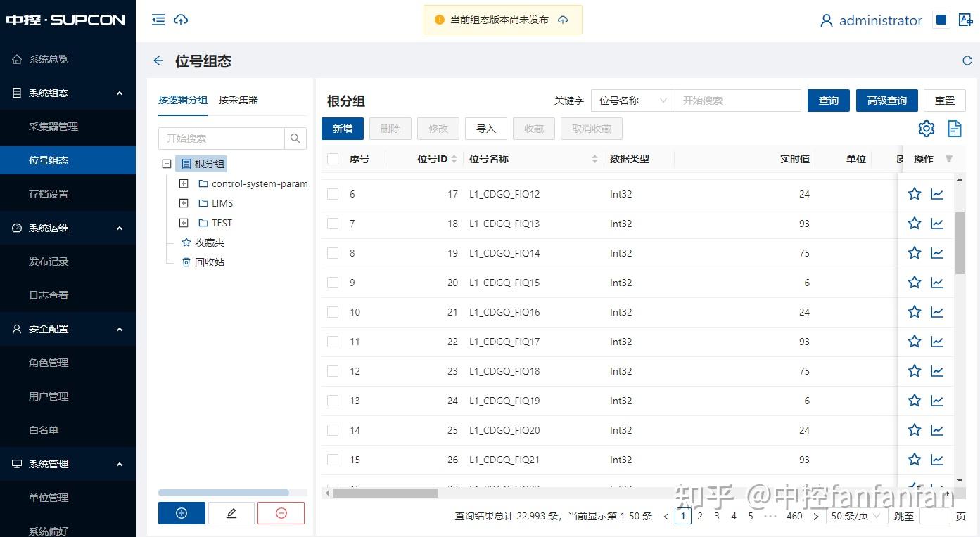Open trend chart for L1_CDGQ_FIQ15
The image size is (980, 537).
(936, 282)
